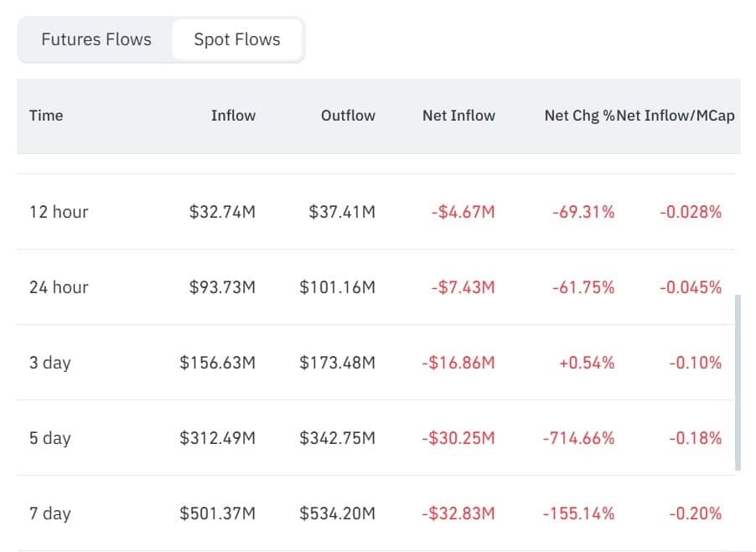Click the -155.14% net change value
The width and height of the screenshot is (756, 552).
pos(578,513)
